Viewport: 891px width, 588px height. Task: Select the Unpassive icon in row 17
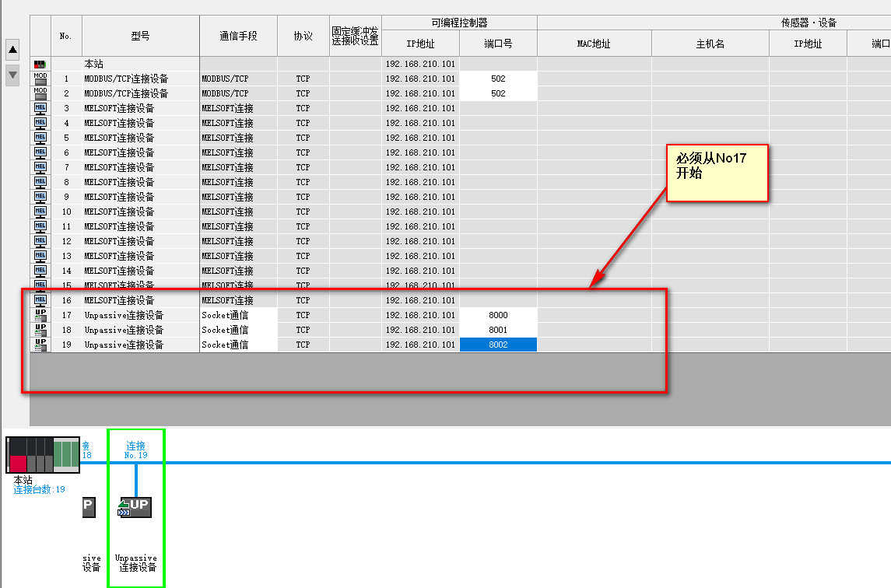point(40,315)
